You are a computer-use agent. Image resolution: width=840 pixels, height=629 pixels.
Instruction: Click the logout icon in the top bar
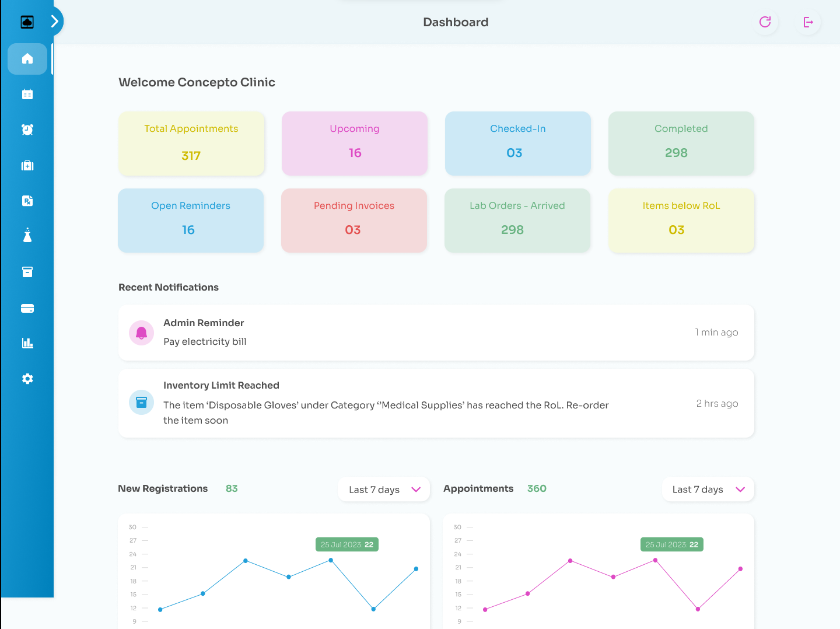click(x=807, y=22)
